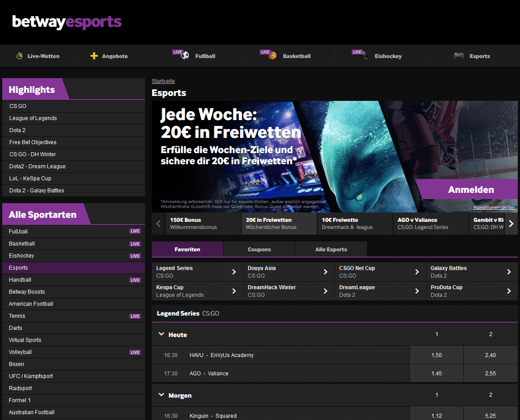
Task: Open Free Bet Objectives highlight
Action: coord(74,142)
